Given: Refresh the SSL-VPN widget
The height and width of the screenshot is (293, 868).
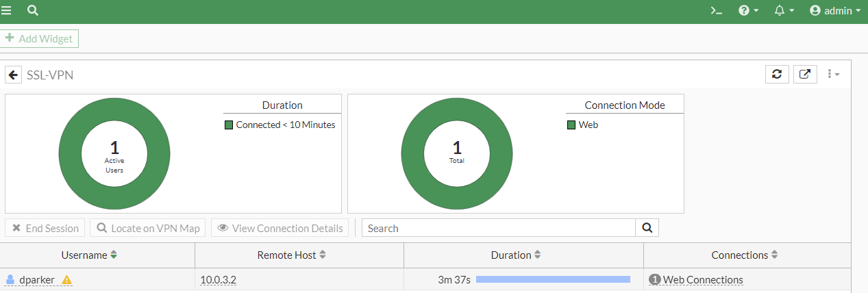Looking at the screenshot, I should click(x=776, y=74).
